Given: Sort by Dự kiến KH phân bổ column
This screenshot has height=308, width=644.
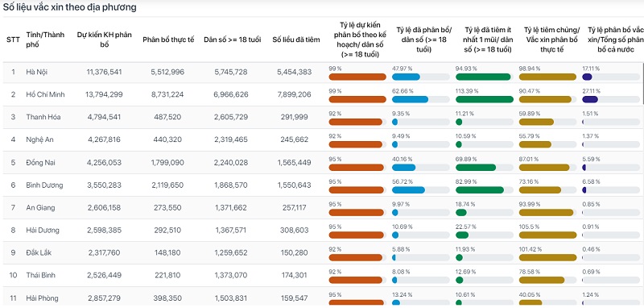Looking at the screenshot, I should (x=105, y=40).
